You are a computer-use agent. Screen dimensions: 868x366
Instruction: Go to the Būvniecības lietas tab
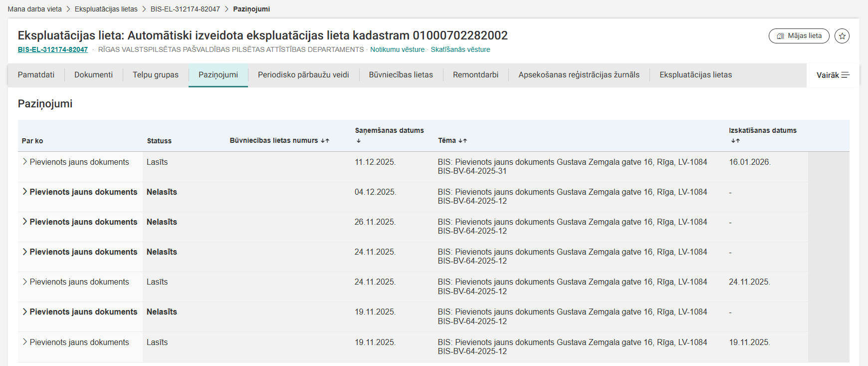pyautogui.click(x=401, y=75)
